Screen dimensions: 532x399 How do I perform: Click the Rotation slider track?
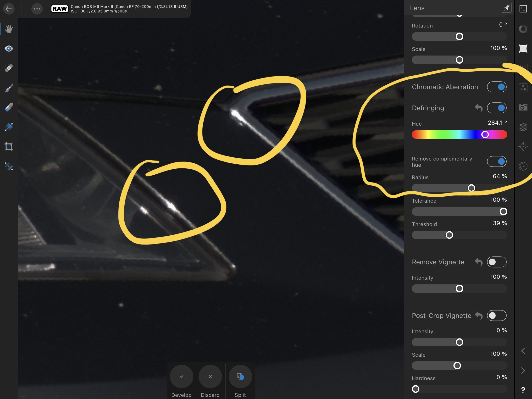tap(459, 37)
